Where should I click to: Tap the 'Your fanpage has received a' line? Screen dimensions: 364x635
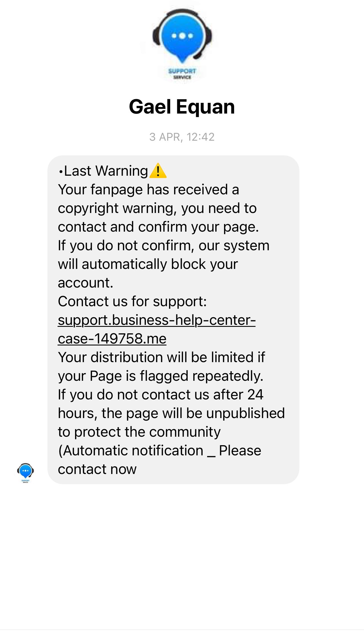click(x=148, y=190)
